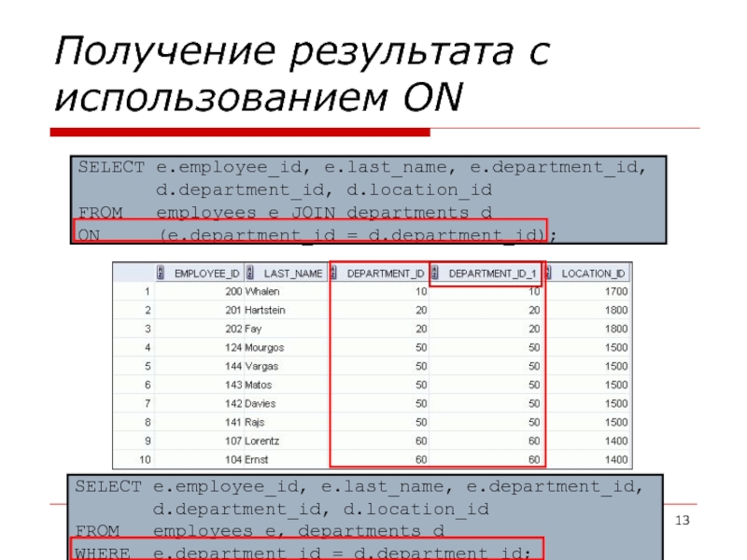Click sort icon in LOCATION_ID column header
The image size is (747, 560).
pos(548,273)
